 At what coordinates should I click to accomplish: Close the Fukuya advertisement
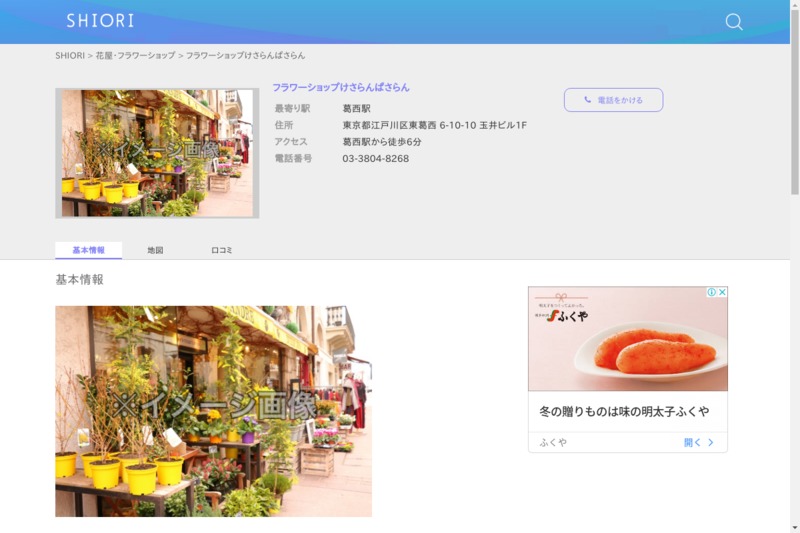(722, 292)
